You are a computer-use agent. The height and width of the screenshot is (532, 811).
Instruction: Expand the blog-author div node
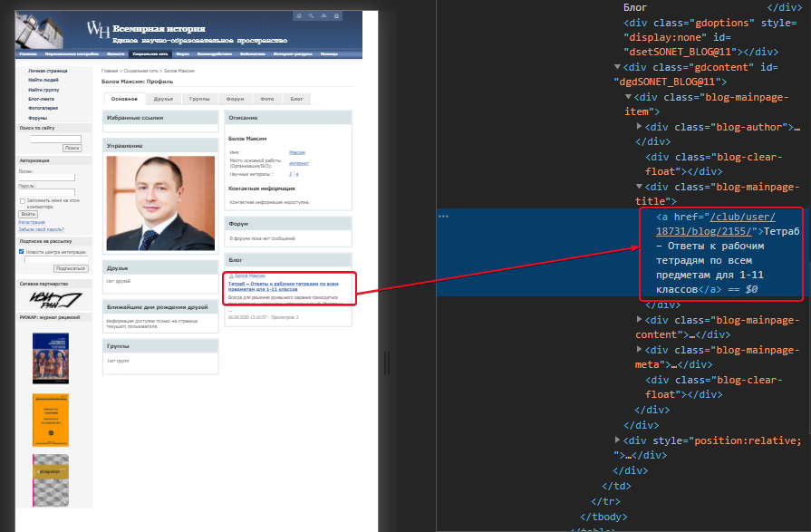point(639,126)
